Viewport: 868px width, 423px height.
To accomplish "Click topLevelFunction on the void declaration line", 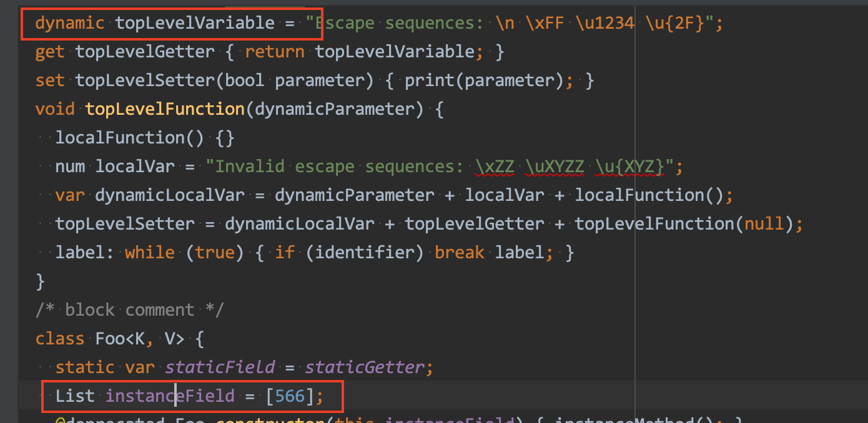I will point(165,109).
